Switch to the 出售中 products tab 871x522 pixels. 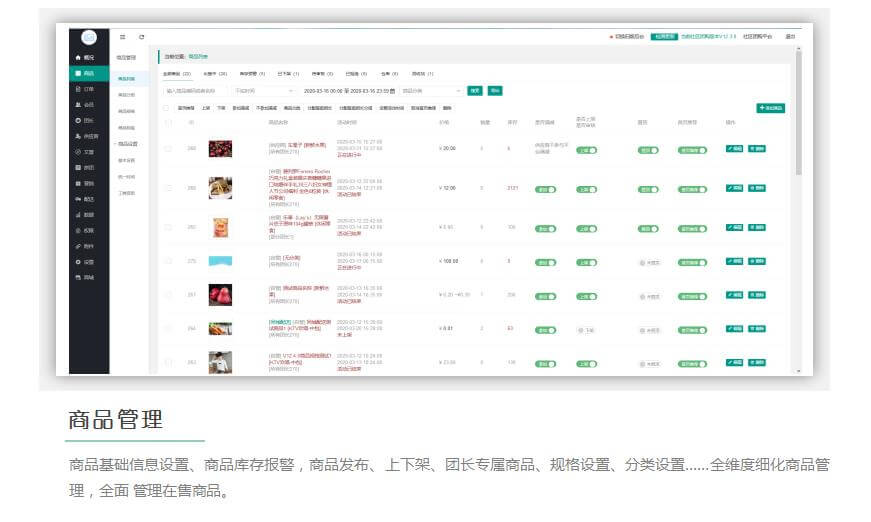coord(214,73)
